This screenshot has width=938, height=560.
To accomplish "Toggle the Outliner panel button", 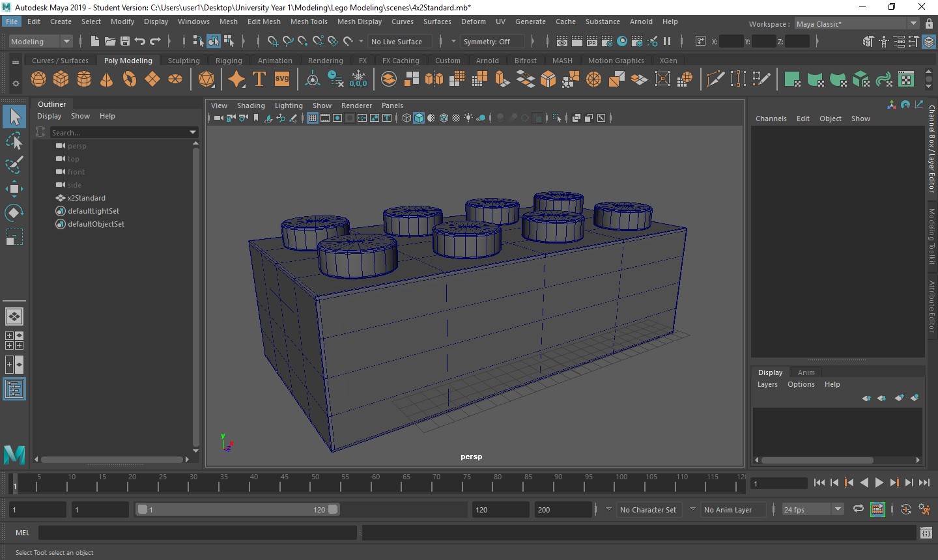I will coord(14,389).
